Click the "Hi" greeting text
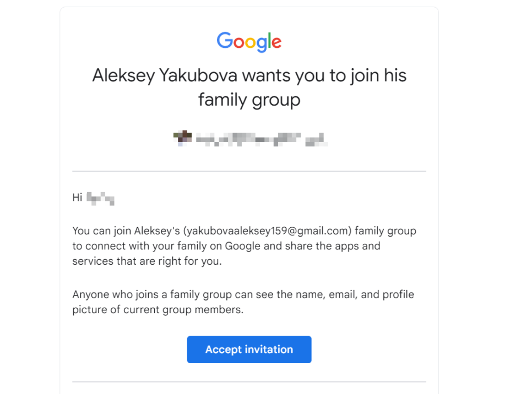 (x=77, y=198)
